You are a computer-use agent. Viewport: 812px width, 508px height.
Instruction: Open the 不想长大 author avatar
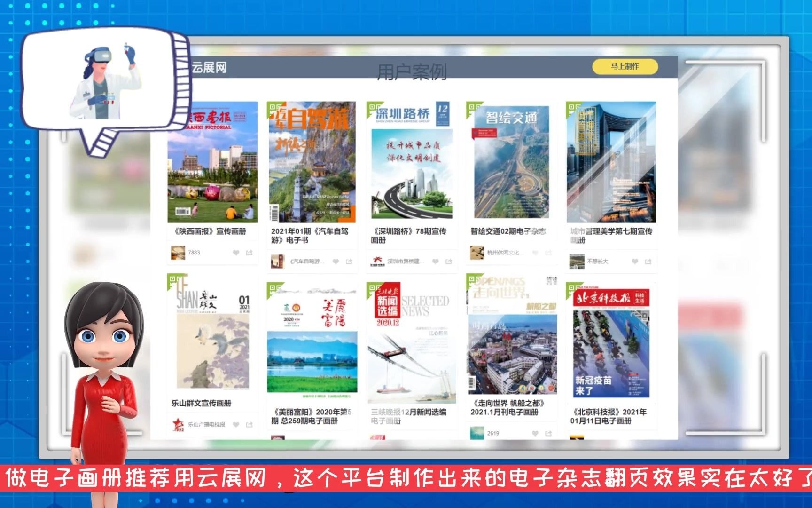[x=577, y=262]
